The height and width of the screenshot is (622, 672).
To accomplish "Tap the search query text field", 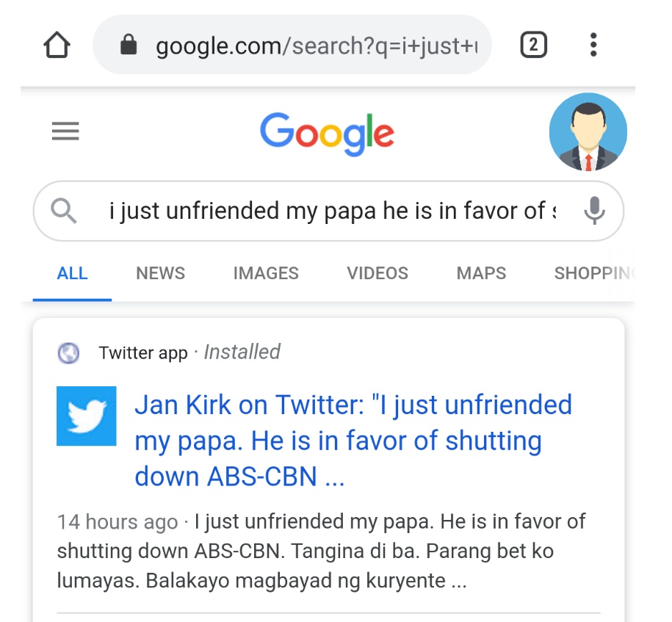I will (x=330, y=211).
